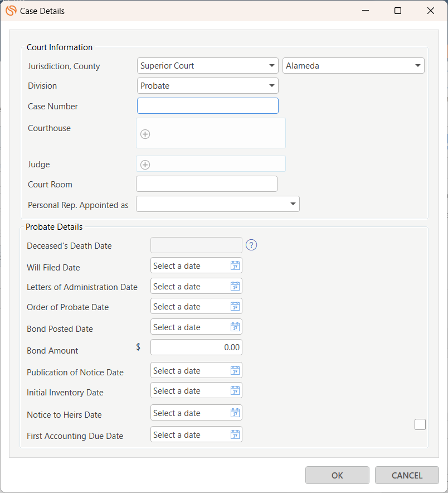Open calendar for First Accounting Due Date
This screenshot has width=448, height=493.
(235, 434)
